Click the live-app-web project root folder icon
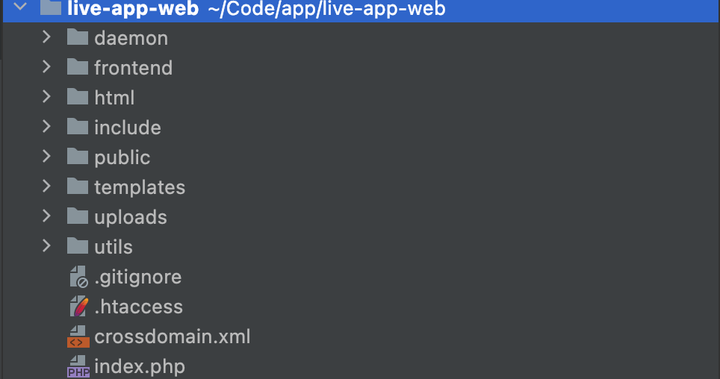The image size is (720, 379). pos(51,7)
